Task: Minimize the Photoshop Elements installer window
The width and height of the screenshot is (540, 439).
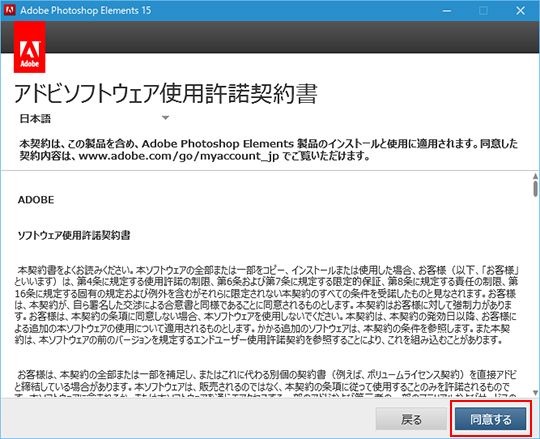Action: coord(447,11)
